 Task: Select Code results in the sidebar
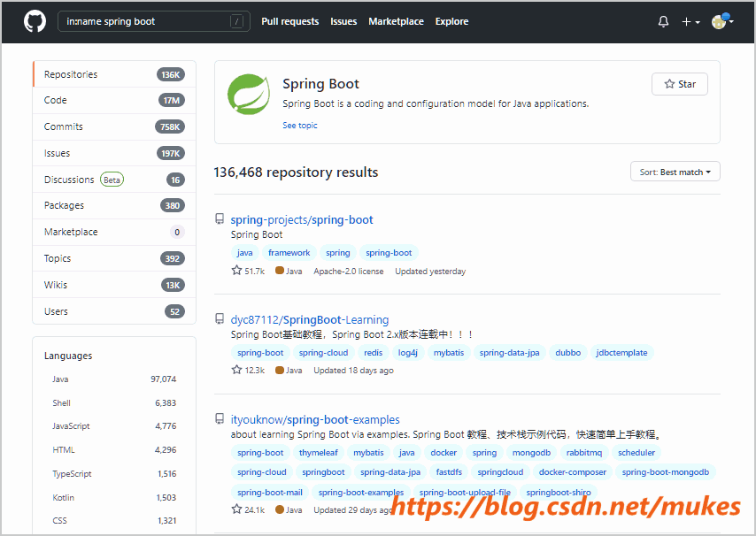[114, 100]
